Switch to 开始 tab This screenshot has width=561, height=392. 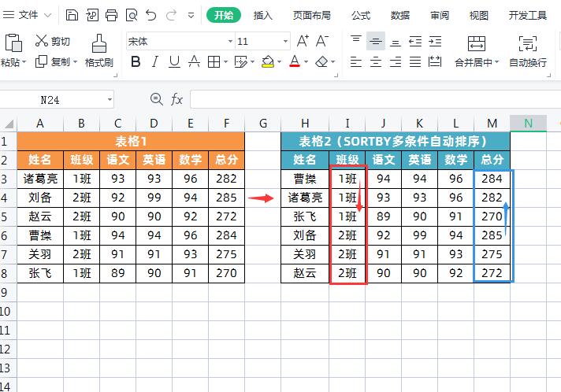tap(224, 16)
